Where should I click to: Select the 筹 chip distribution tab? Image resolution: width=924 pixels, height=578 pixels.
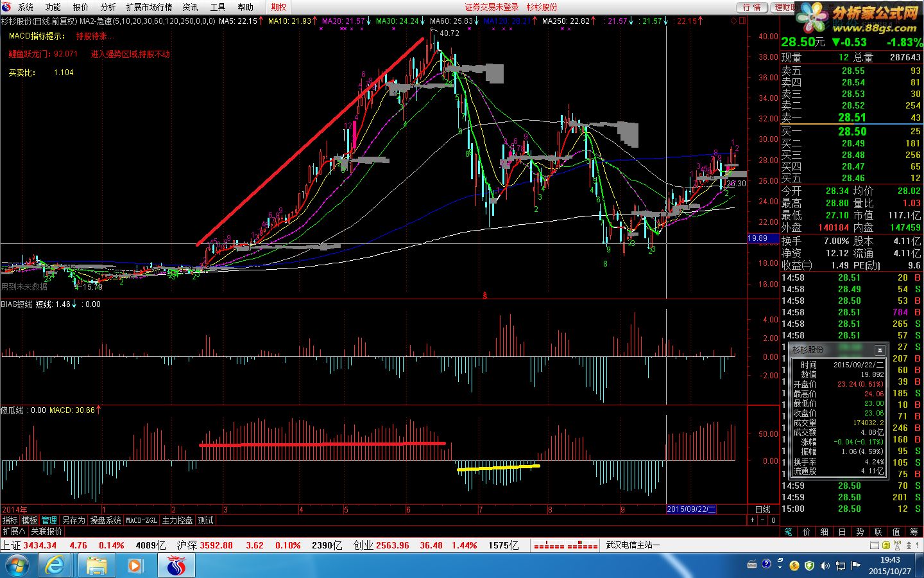914,532
